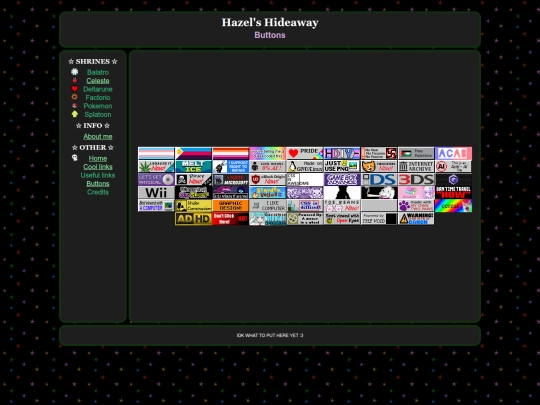Visit the Pokemon shrine page

98,106
